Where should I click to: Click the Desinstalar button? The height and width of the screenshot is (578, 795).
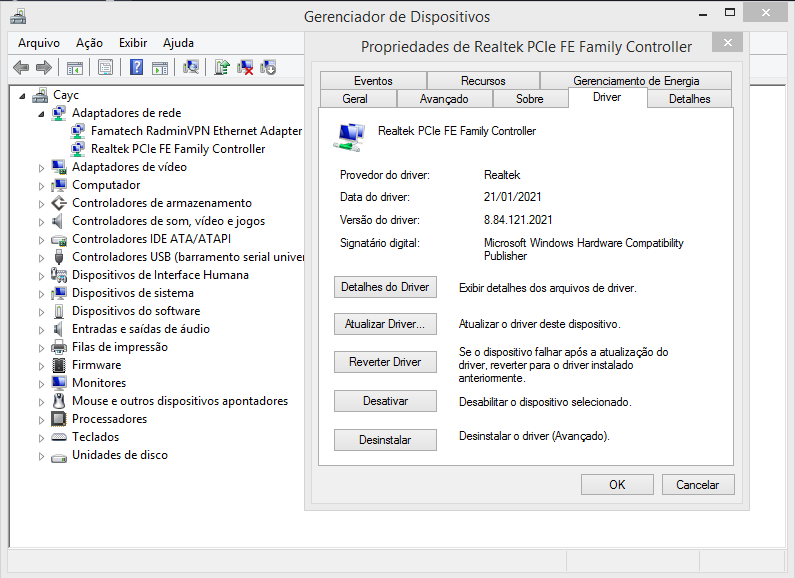pyautogui.click(x=385, y=440)
